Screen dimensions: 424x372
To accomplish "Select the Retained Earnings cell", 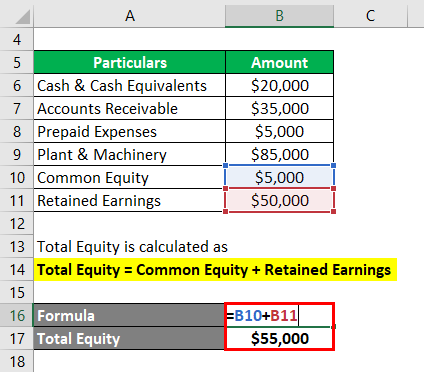I will [x=129, y=200].
